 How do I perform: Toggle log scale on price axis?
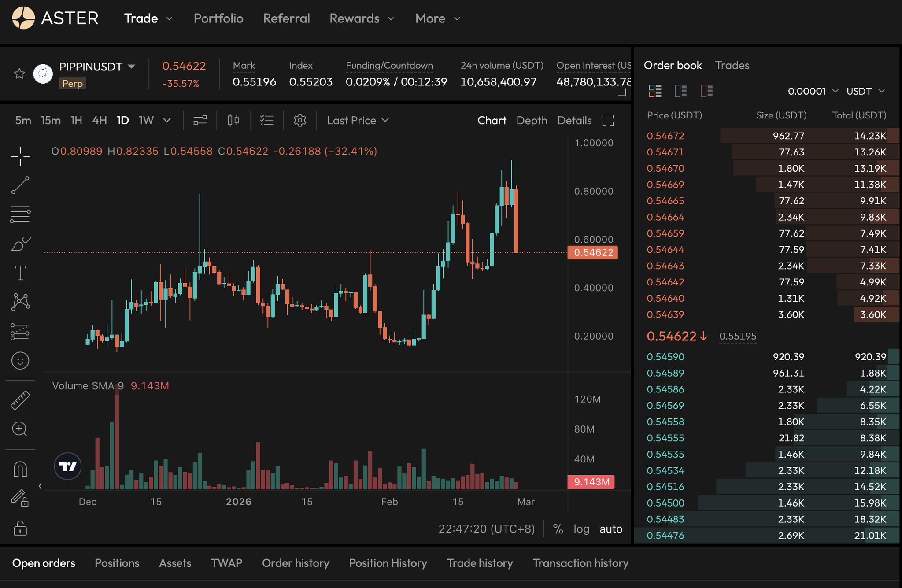581,529
